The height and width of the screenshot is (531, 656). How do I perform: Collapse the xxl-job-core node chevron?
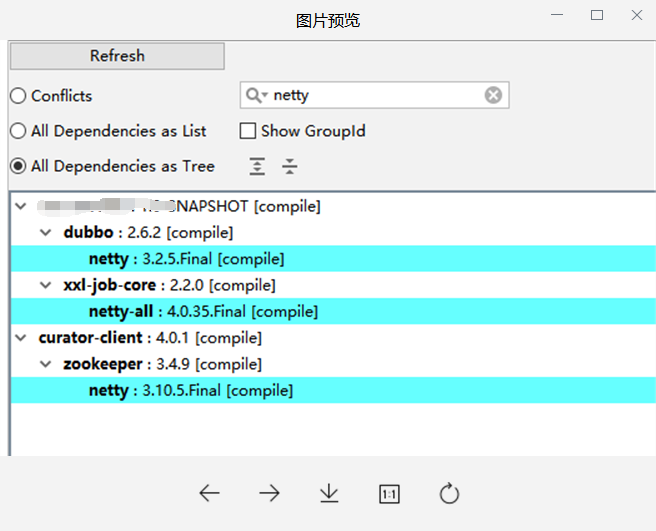click(46, 285)
